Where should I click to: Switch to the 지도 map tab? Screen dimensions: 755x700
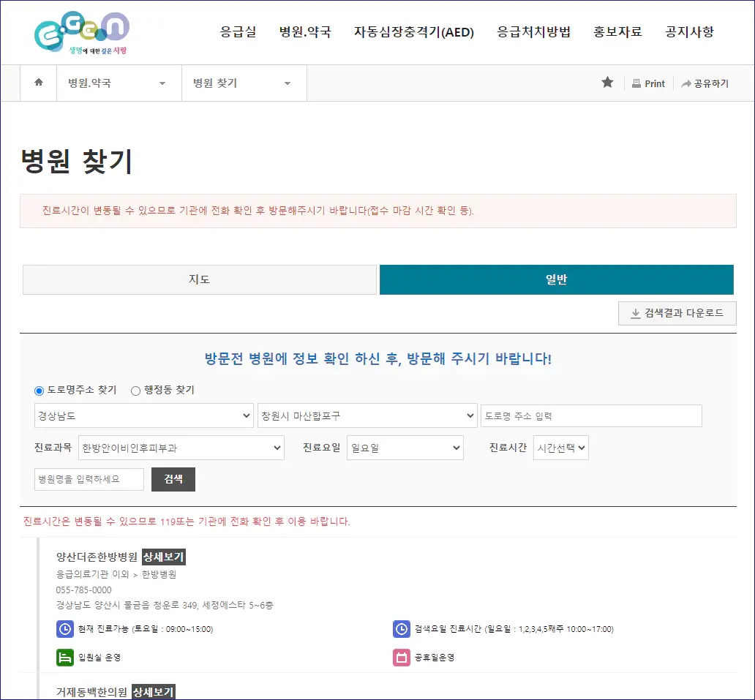[199, 279]
